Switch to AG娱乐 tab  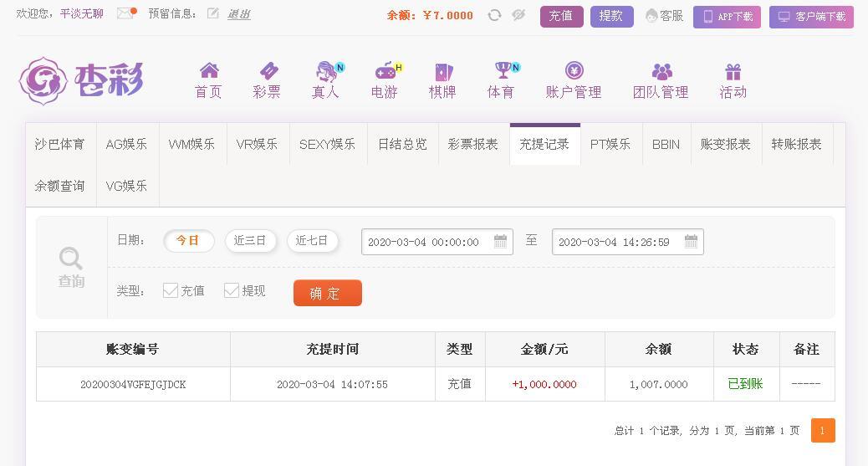(127, 144)
